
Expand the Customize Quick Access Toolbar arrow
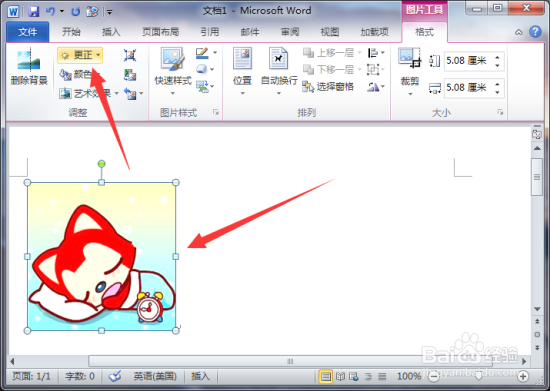click(x=109, y=12)
